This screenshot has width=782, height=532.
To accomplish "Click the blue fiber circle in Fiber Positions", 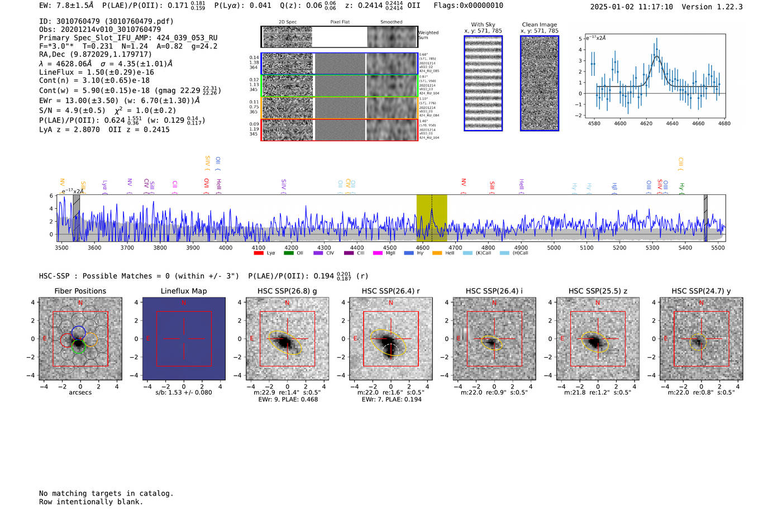I will point(78,333).
